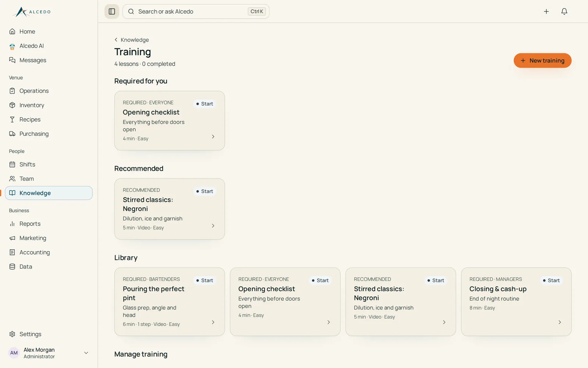Image resolution: width=588 pixels, height=368 pixels.
Task: Click the Operations clipboard icon
Action: (x=12, y=91)
